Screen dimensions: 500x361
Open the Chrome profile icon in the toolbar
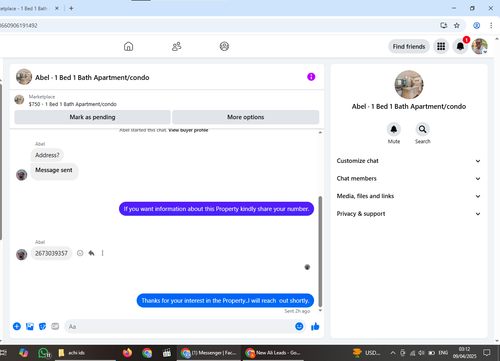(477, 25)
